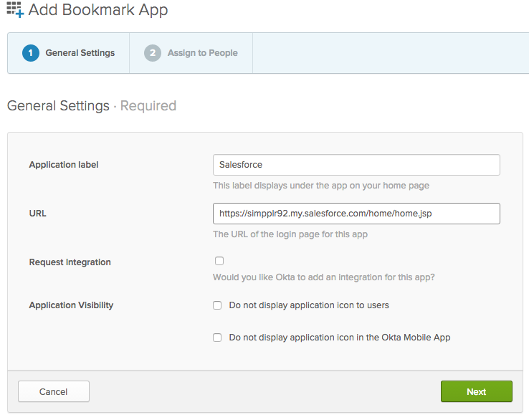Screen dimensions: 529x420
Task: Proceed with the green Next button
Action: 477,391
